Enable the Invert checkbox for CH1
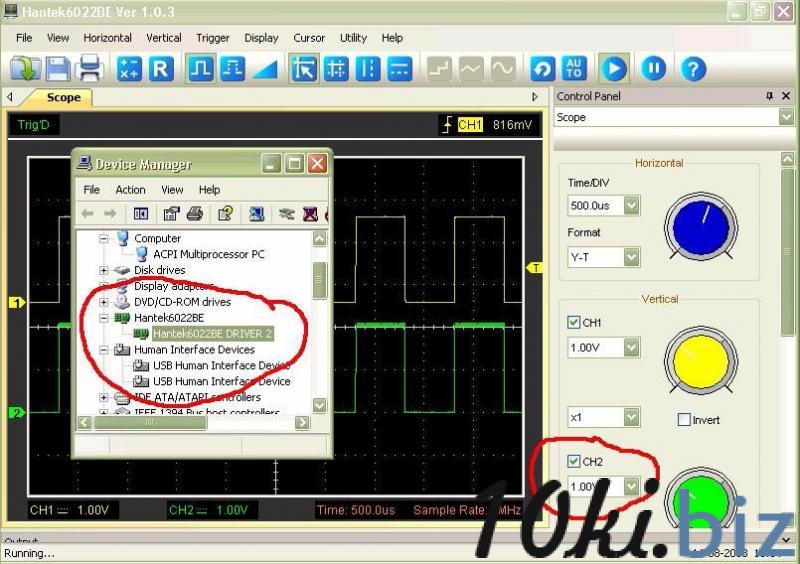Image resolution: width=800 pixels, height=564 pixels. tap(684, 420)
